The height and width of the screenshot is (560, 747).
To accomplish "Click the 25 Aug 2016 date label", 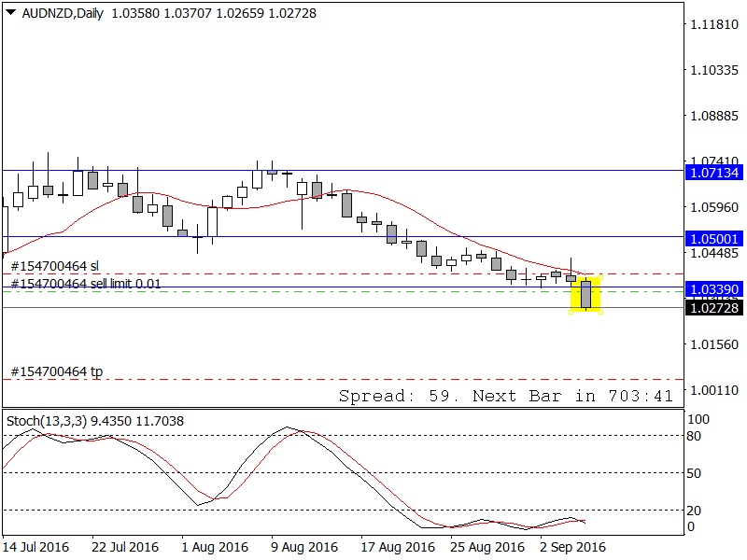I will tap(487, 547).
